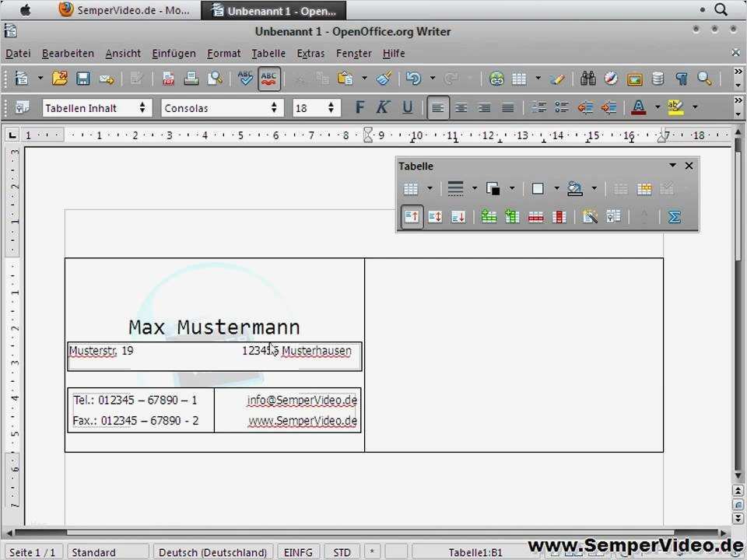Open the Undo history dropdown arrow

[433, 78]
